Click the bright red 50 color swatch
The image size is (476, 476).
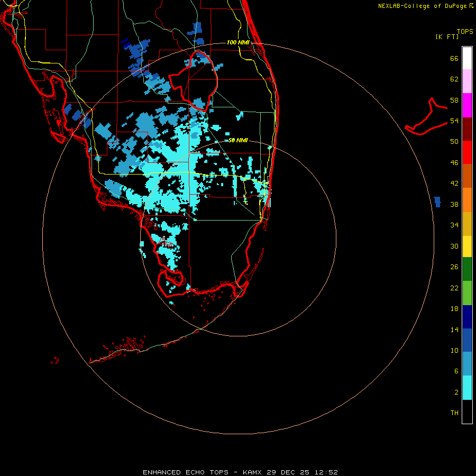point(467,152)
